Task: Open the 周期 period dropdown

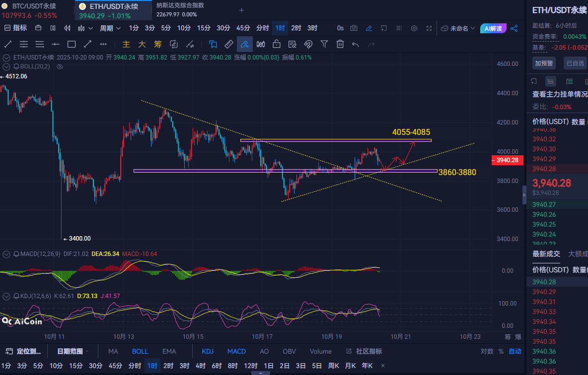Action: pos(109,28)
